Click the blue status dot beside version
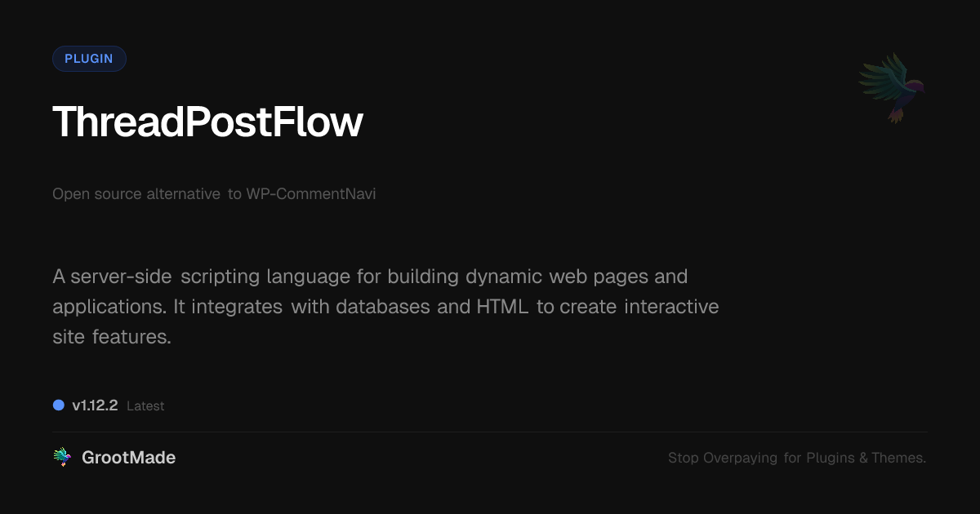The width and height of the screenshot is (980, 514). pyautogui.click(x=59, y=405)
